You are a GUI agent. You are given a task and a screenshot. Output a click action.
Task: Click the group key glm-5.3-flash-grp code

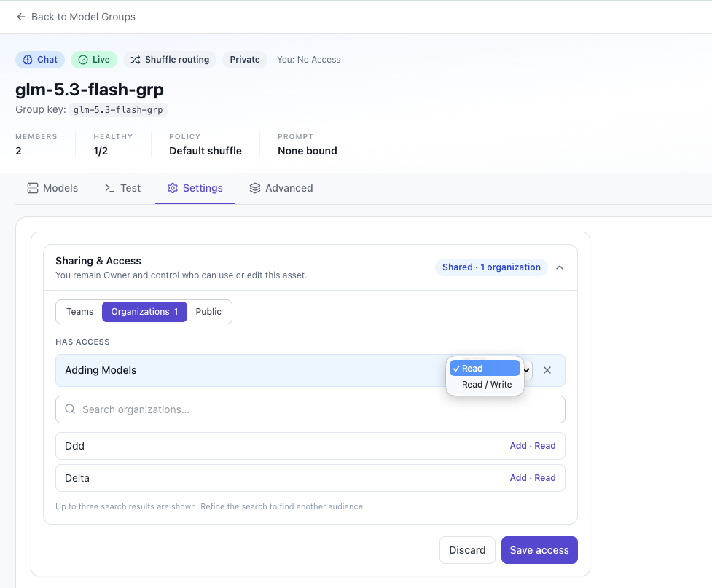[118, 110]
